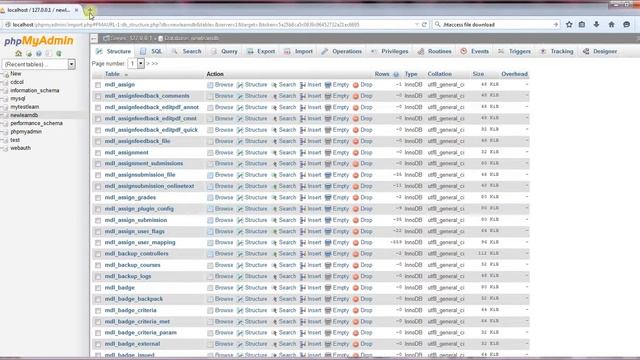Open the address bar history dropdown arrow
Screen dimensions: 640x360
(416, 24)
